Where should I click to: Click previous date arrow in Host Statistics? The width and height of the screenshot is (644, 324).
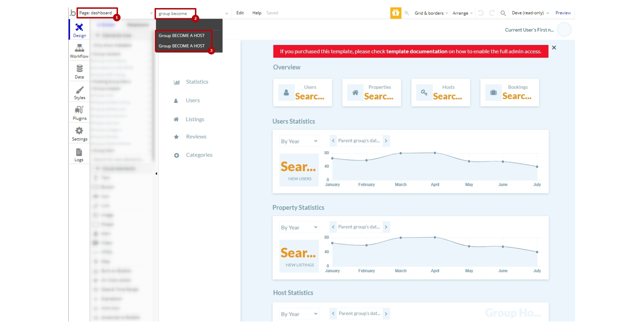333,313
